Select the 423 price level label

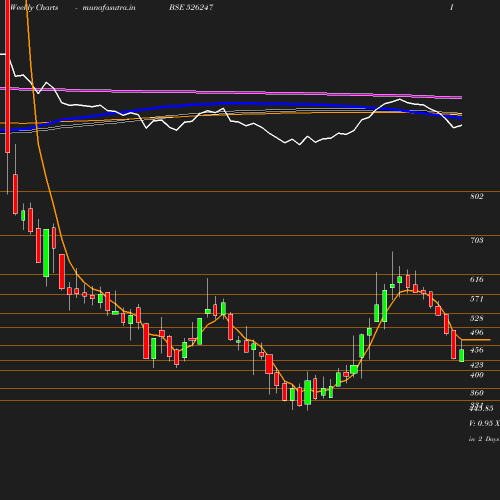click(477, 365)
